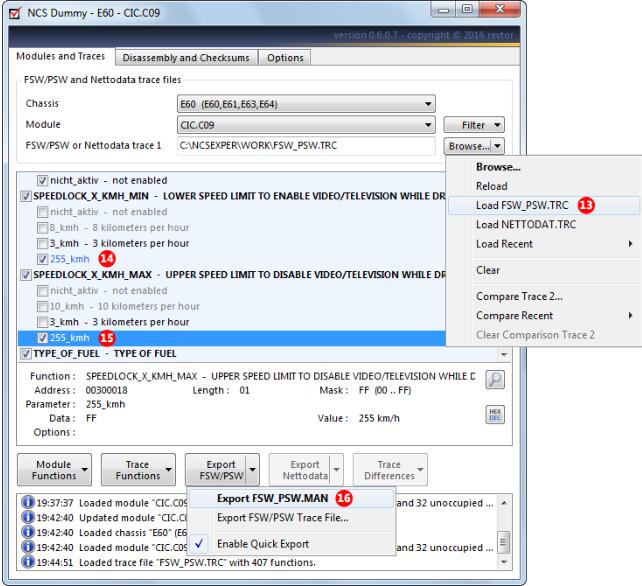Toggle Enable Quick Export menu option

tap(264, 543)
